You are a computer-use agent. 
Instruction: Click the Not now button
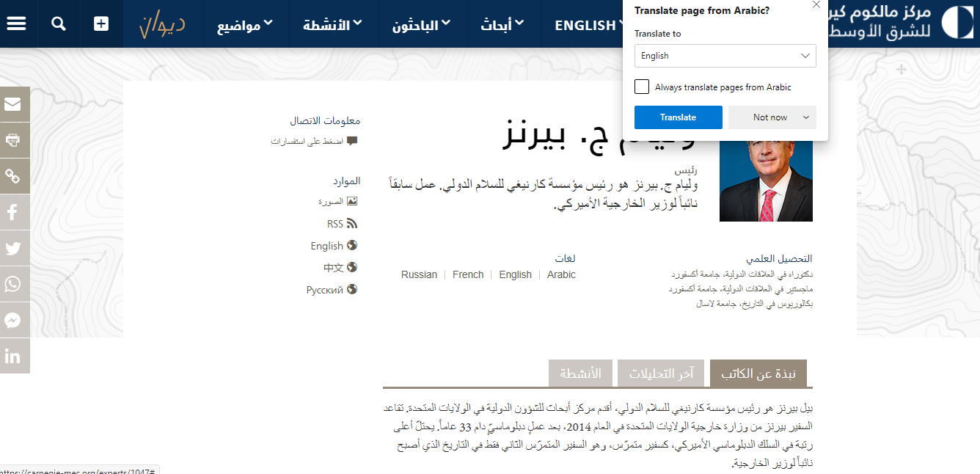[770, 117]
